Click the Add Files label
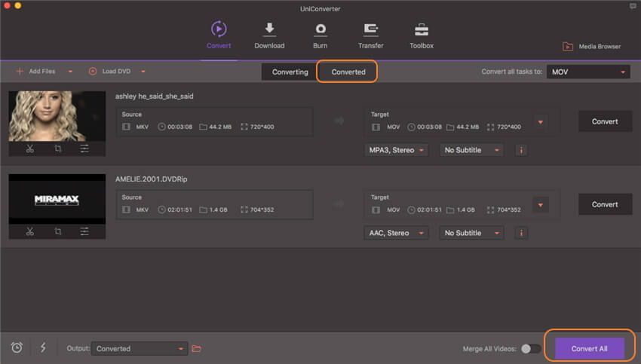This screenshot has height=364, width=641. point(42,71)
